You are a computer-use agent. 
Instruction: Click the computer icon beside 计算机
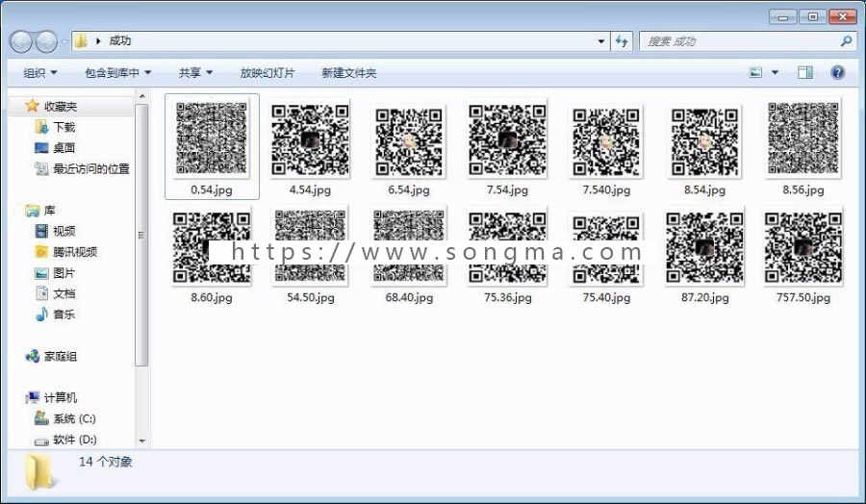[x=32, y=397]
